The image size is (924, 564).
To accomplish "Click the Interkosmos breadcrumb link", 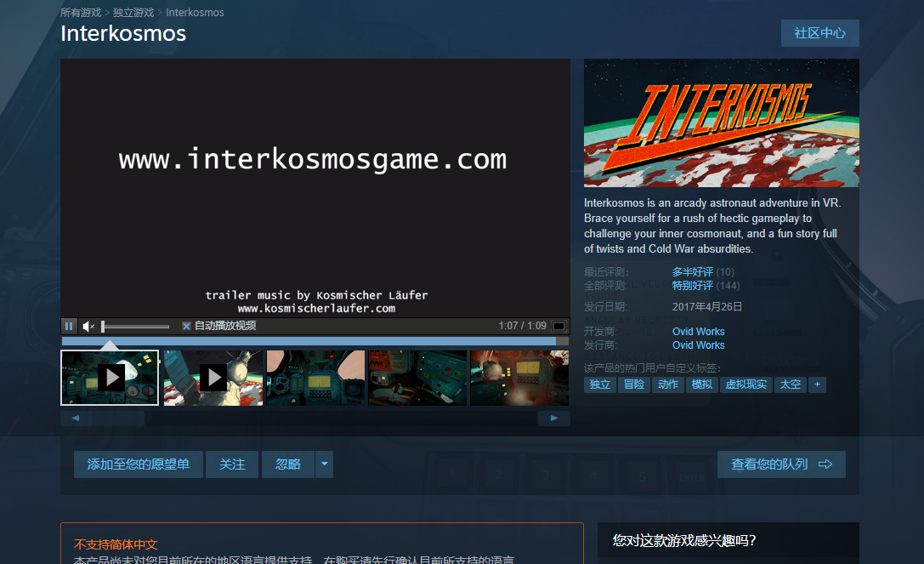I will (195, 13).
